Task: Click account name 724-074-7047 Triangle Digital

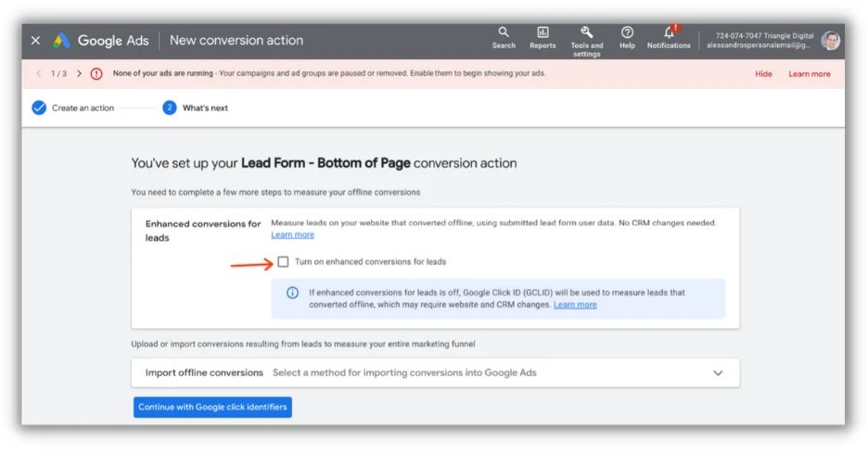Action: [764, 35]
